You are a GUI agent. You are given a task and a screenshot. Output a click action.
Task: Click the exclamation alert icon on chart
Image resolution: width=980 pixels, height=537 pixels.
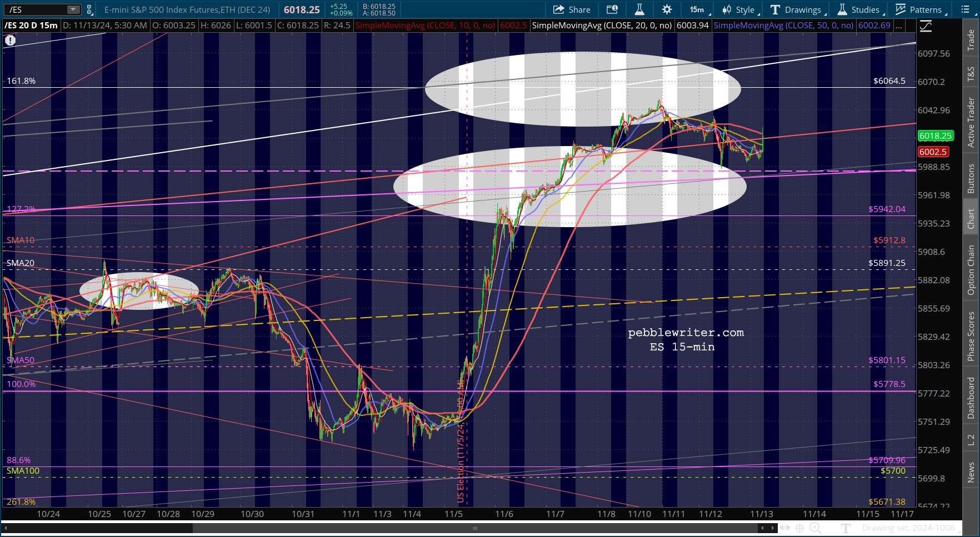point(10,40)
